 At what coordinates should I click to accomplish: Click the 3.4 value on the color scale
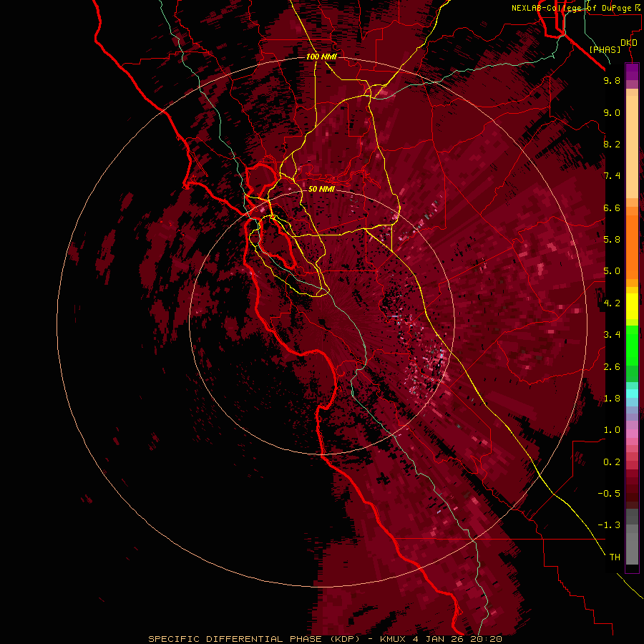click(612, 335)
